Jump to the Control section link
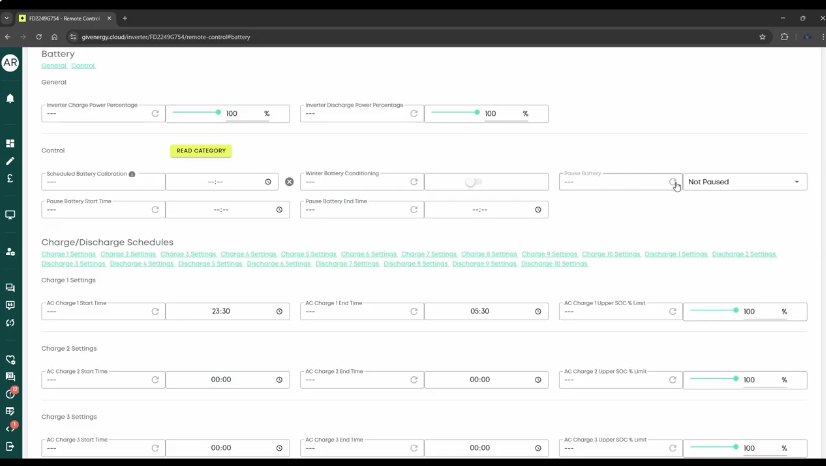The width and height of the screenshot is (826, 466). click(83, 66)
